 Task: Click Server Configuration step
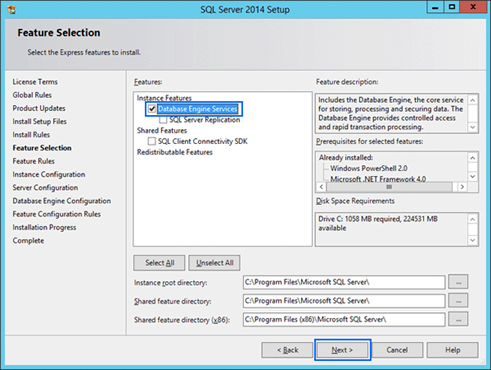click(x=45, y=188)
